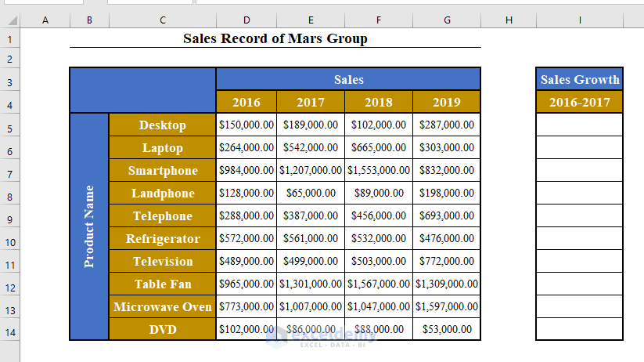This screenshot has height=362, width=644.
Task: Click Refrigerator's 2016 sales value $572,000.00
Action: [246, 238]
